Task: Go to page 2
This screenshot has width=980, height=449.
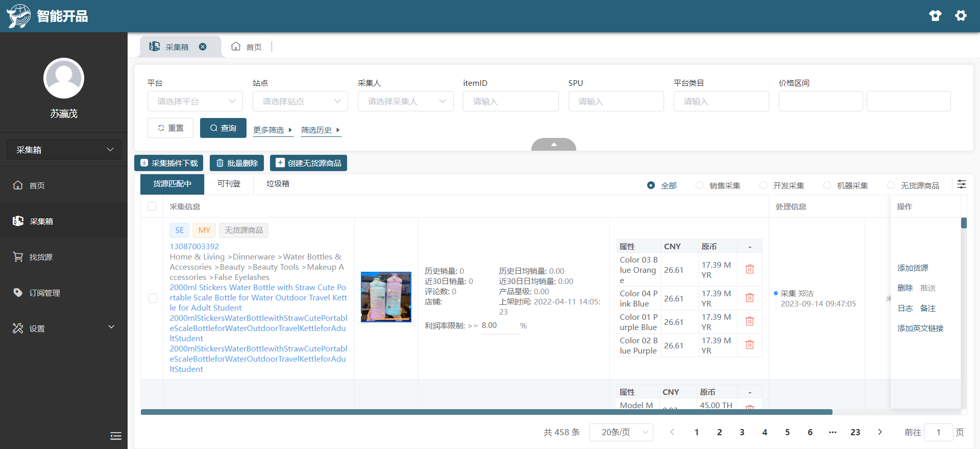Action: pyautogui.click(x=719, y=432)
